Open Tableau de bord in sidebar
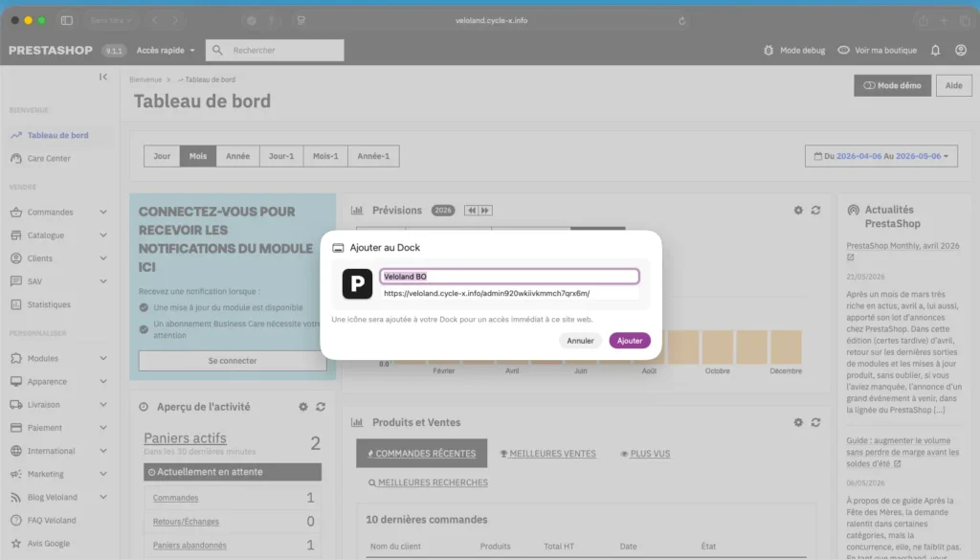The height and width of the screenshot is (559, 980). [57, 135]
